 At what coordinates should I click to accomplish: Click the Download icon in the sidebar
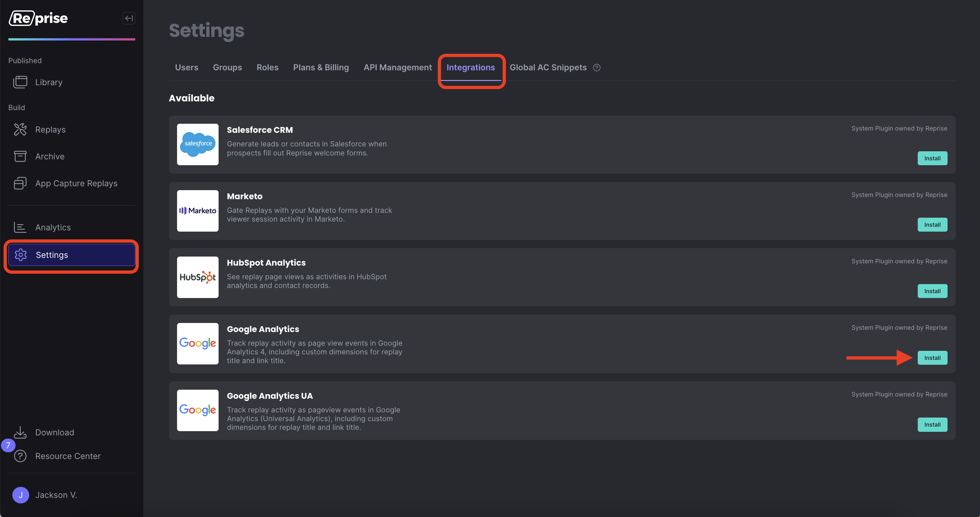point(20,432)
